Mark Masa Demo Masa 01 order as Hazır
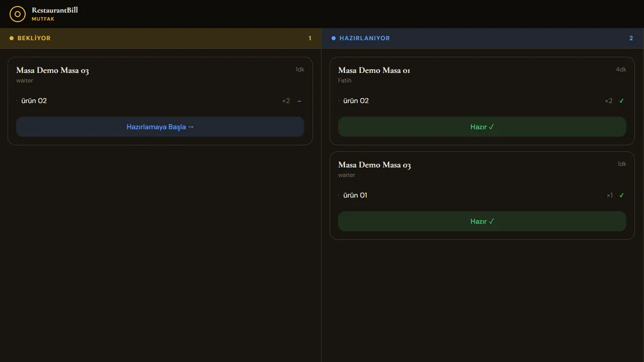644x362 pixels. 482,127
